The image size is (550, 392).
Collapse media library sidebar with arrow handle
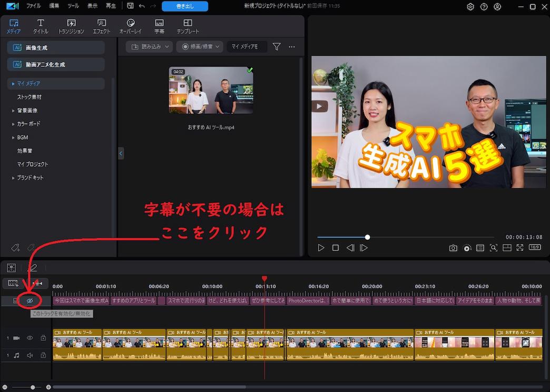click(x=121, y=153)
